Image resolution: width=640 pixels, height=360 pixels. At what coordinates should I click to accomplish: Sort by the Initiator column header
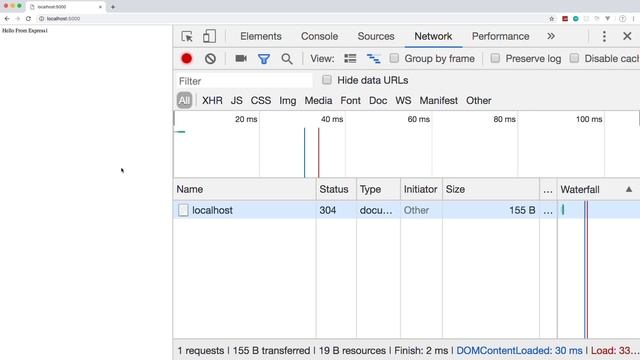[421, 189]
